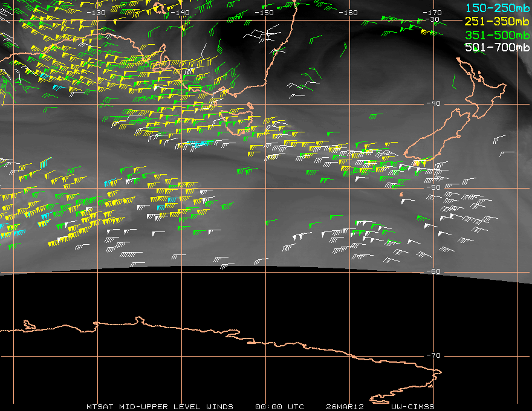Viewport: 532px width, 411px height.
Task: Click the -140 longitude label
Action: tap(180, 12)
